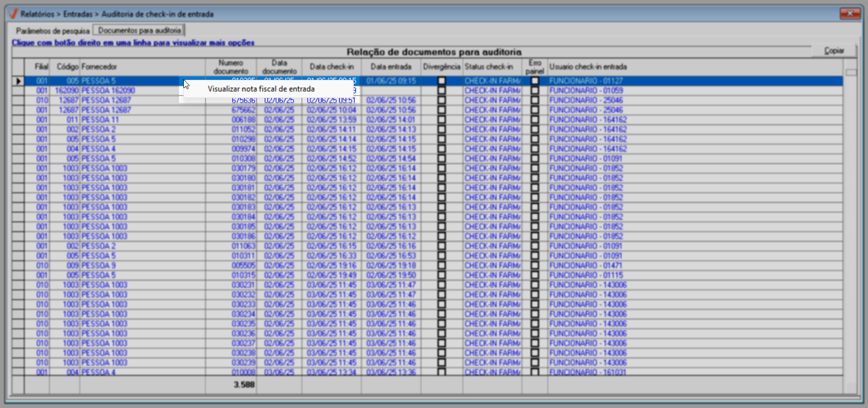Viewport: 868px width, 408px height.
Task: Click the right-click hint link text
Action: click(x=133, y=43)
